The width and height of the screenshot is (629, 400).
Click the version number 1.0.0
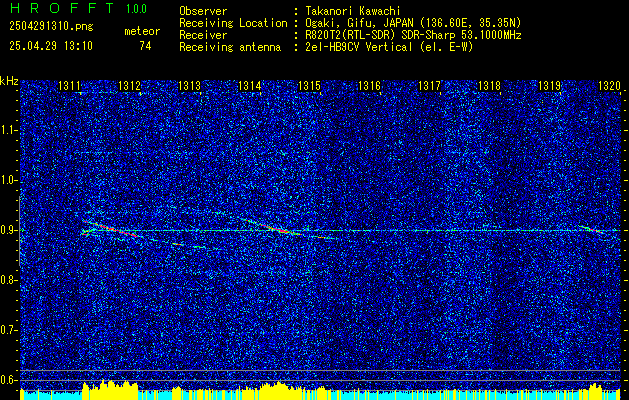[136, 9]
